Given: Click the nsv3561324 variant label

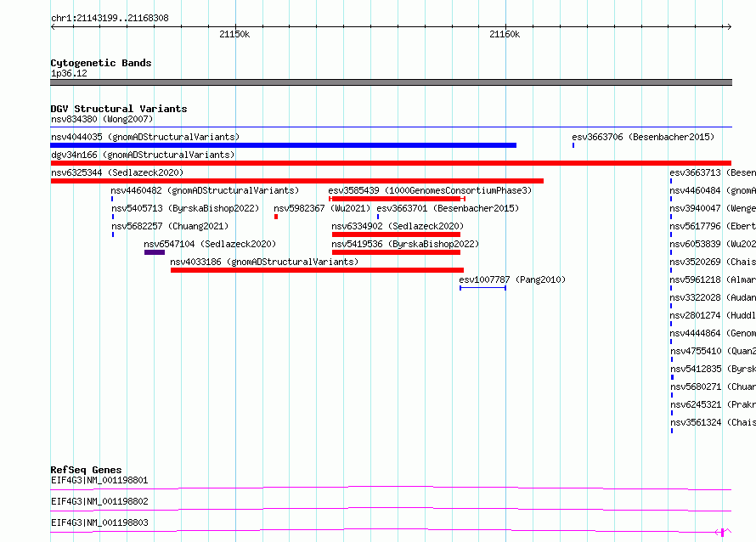Looking at the screenshot, I should 713,422.
